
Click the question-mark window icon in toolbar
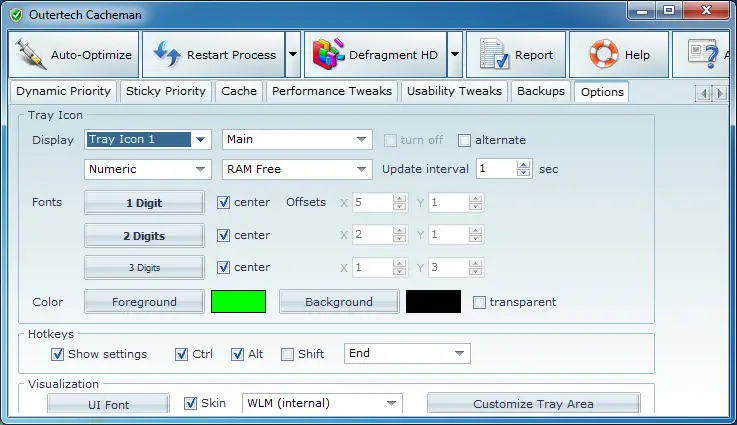click(703, 55)
